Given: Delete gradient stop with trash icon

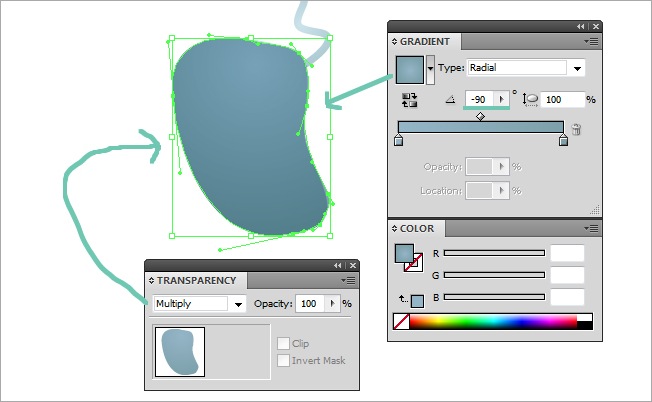Looking at the screenshot, I should [576, 129].
